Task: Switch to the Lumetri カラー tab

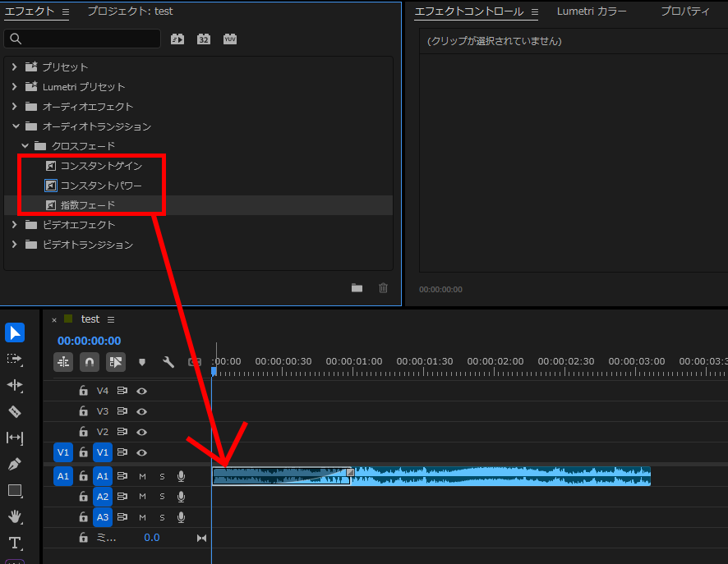Action: (592, 11)
